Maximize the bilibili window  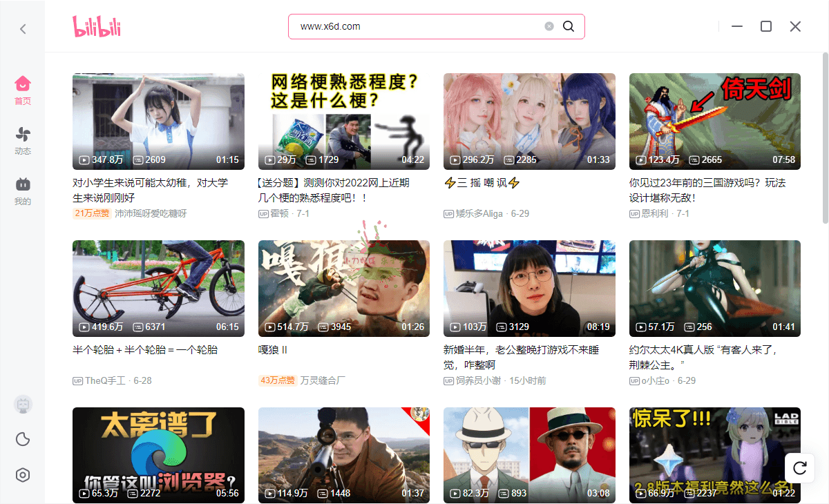765,26
